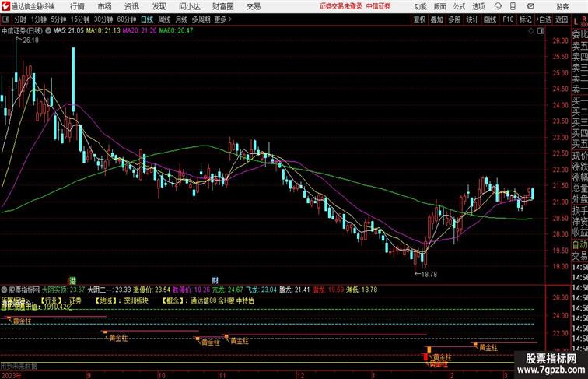
Task: Click the 中信证券(日线) chart title
Action: (22, 31)
